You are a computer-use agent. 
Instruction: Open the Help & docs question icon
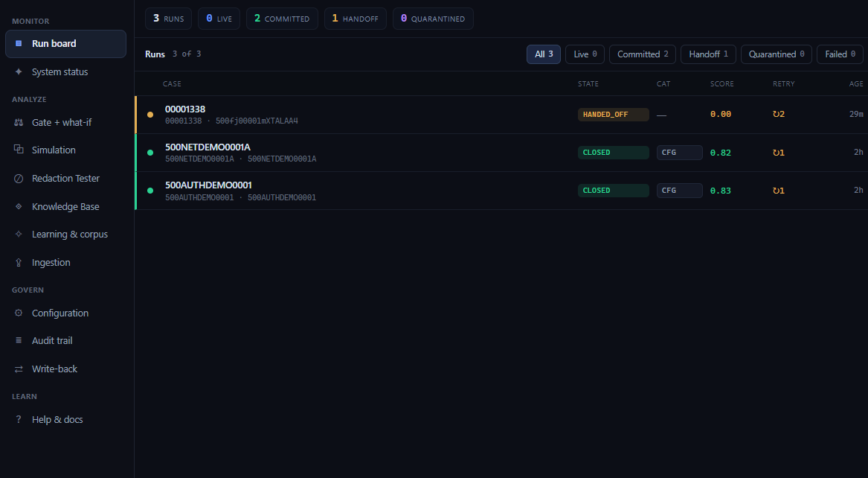19,419
